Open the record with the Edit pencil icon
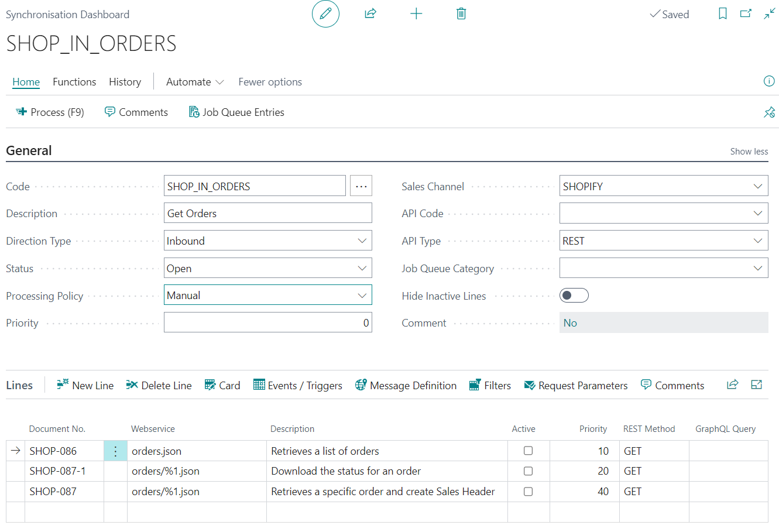Image resolution: width=779 pixels, height=532 pixels. tap(325, 13)
